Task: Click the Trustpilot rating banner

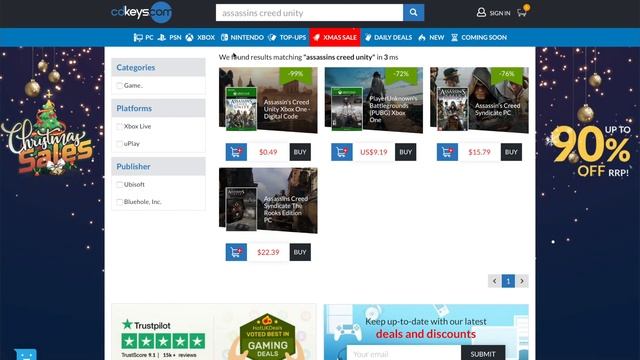Action: (x=163, y=338)
